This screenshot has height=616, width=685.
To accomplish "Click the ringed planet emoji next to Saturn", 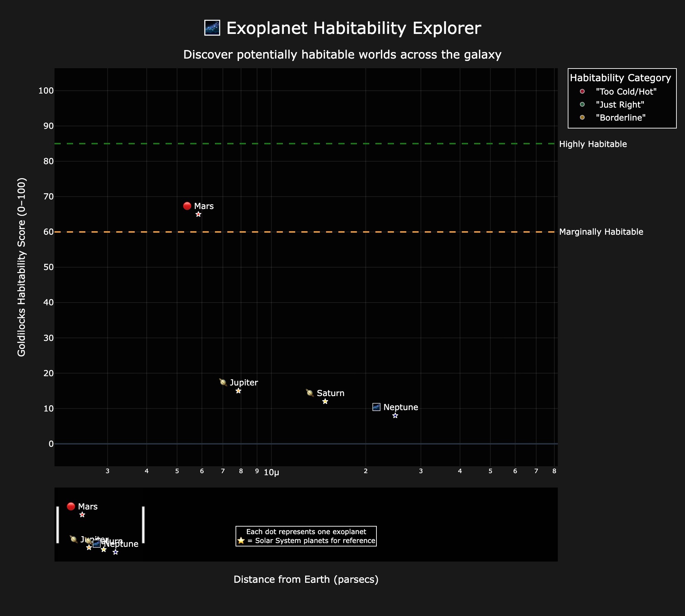I will coord(310,393).
